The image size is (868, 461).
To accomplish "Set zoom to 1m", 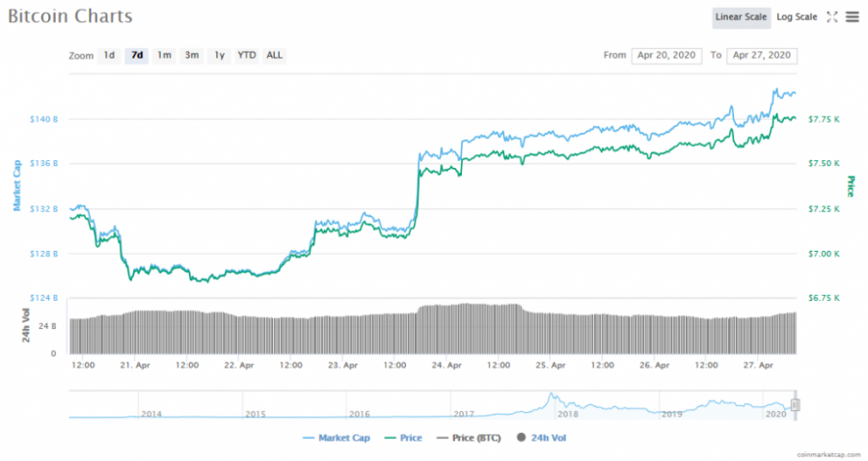I will [164, 55].
